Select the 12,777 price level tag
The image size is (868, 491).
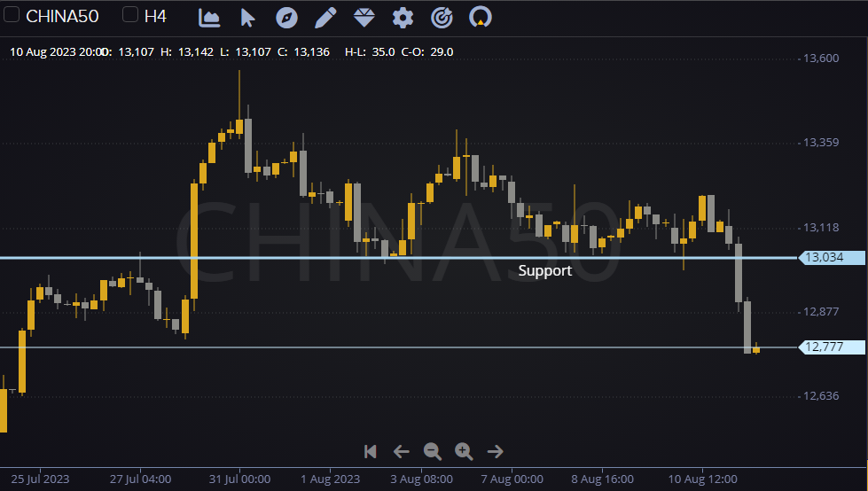pyautogui.click(x=832, y=347)
